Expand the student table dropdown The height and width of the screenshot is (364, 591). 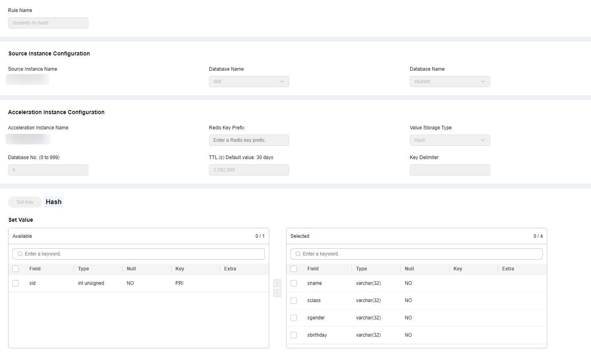tap(450, 82)
